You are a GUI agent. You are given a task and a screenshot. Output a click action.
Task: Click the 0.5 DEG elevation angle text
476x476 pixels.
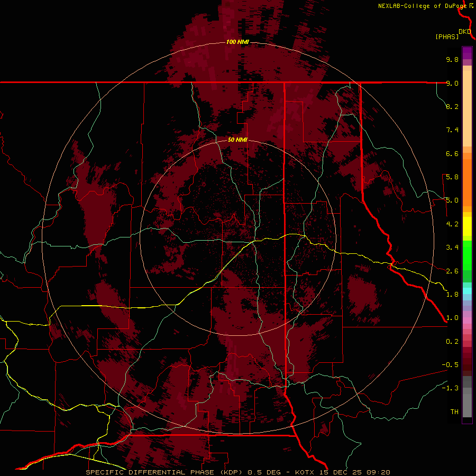click(x=264, y=472)
